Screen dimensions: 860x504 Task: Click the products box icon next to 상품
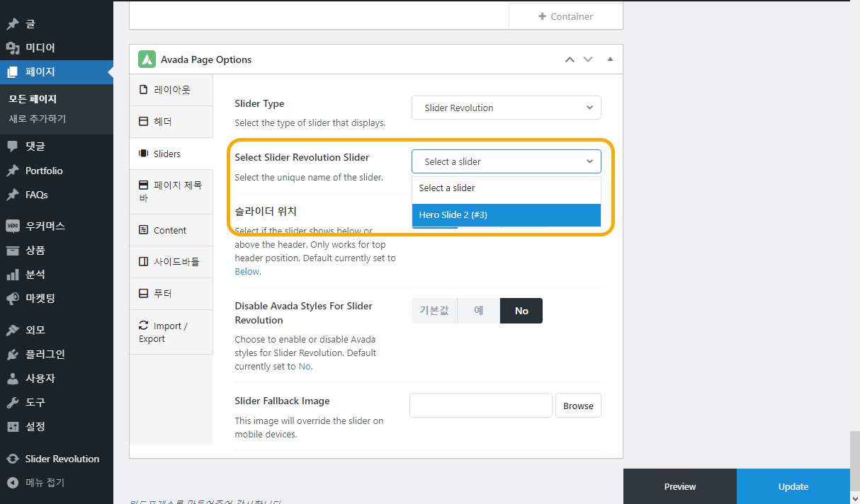pyautogui.click(x=12, y=251)
